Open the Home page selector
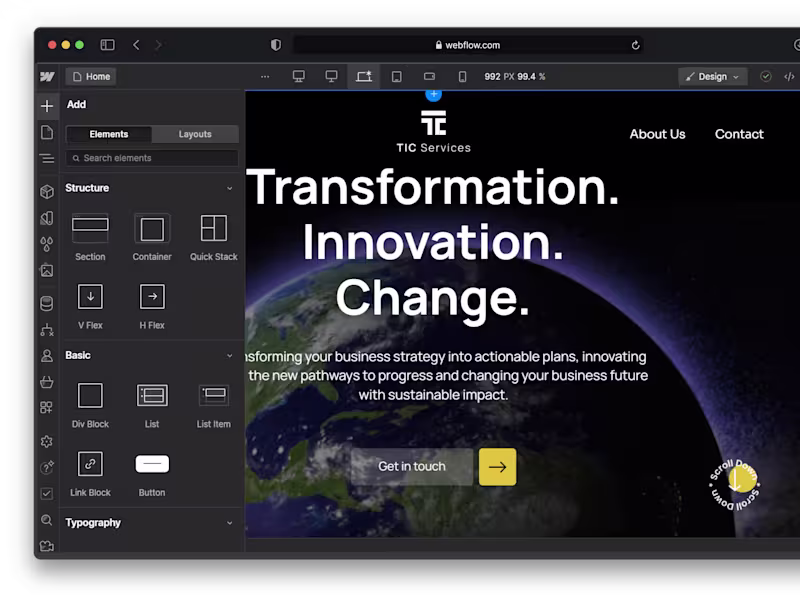Image resolution: width=800 pixels, height=600 pixels. coord(91,77)
